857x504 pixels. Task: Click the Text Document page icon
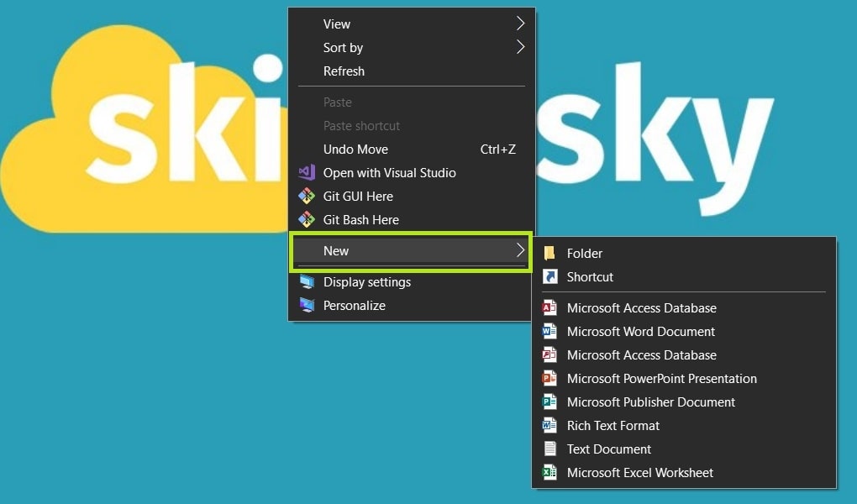tap(549, 449)
